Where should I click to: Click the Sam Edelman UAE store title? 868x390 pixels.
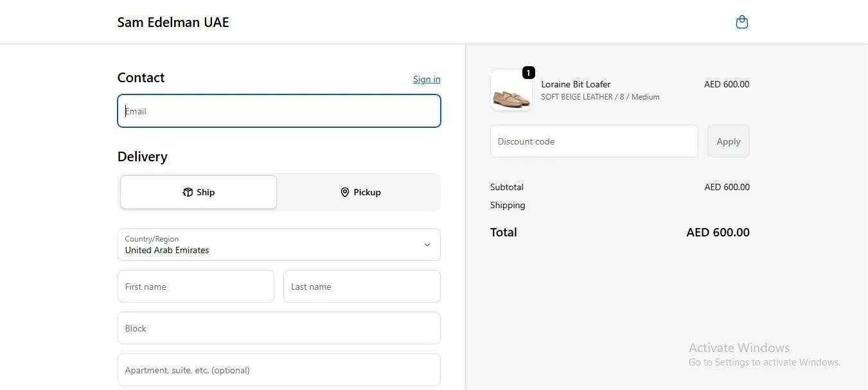pyautogui.click(x=173, y=22)
